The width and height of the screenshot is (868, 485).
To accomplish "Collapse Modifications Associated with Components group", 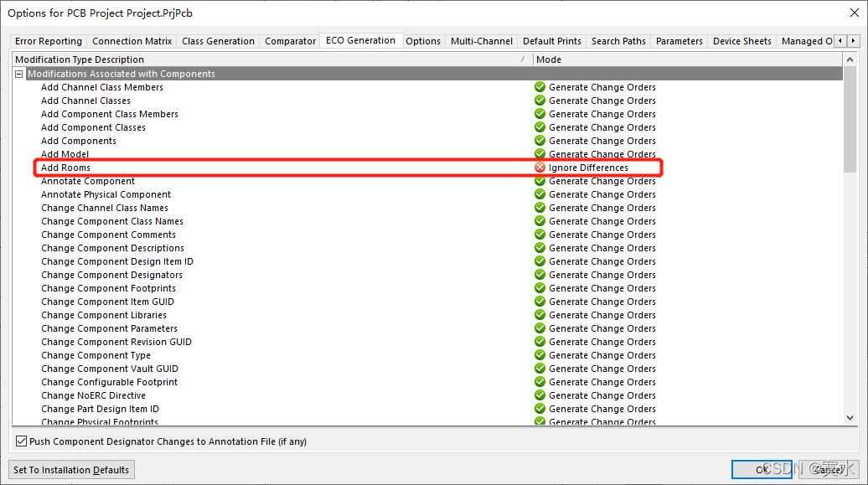I will pos(18,74).
